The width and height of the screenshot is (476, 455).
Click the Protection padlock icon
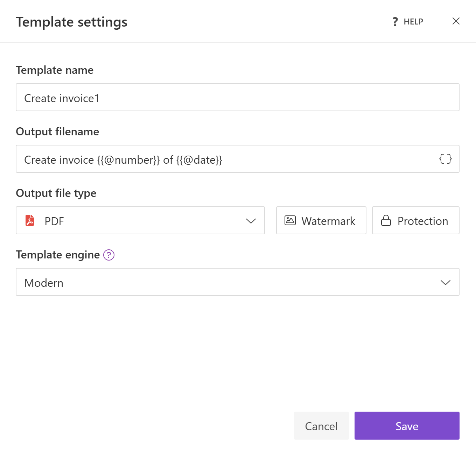[386, 220]
